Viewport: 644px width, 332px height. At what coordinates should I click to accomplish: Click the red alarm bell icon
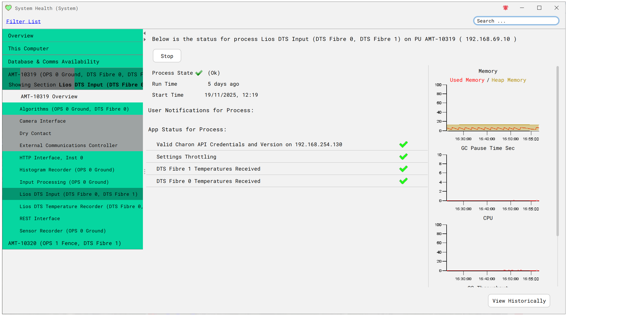pos(505,8)
